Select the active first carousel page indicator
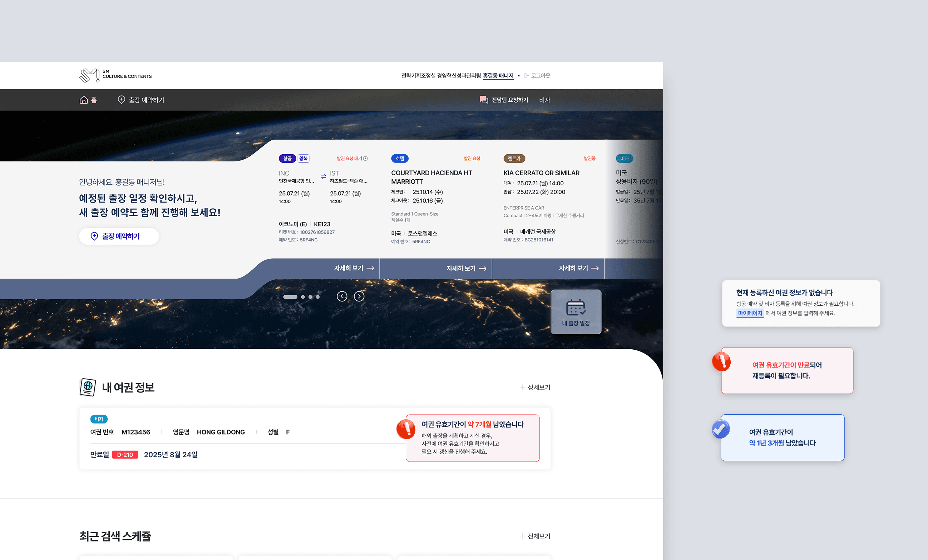Screen dimensions: 928x560 (290, 297)
